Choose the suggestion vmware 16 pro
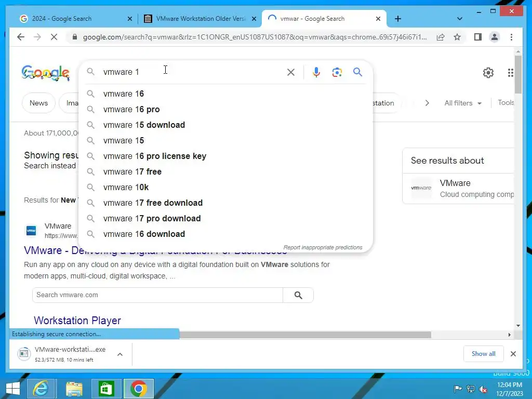The height and width of the screenshot is (399, 532). pyautogui.click(x=225, y=109)
